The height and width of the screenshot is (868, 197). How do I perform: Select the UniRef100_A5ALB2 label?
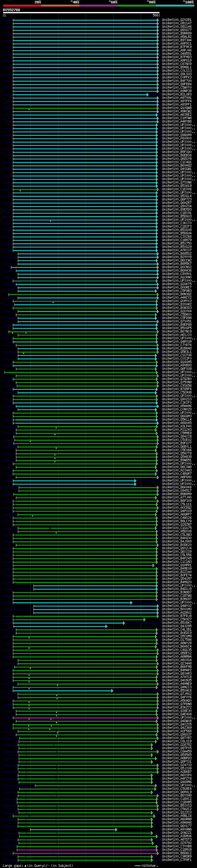click(x=177, y=37)
